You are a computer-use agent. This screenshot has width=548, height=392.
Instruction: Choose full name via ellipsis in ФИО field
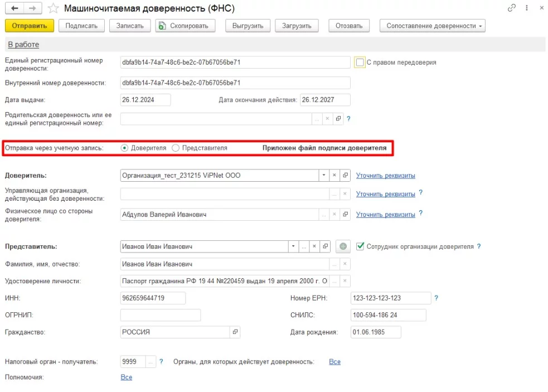tap(334, 264)
